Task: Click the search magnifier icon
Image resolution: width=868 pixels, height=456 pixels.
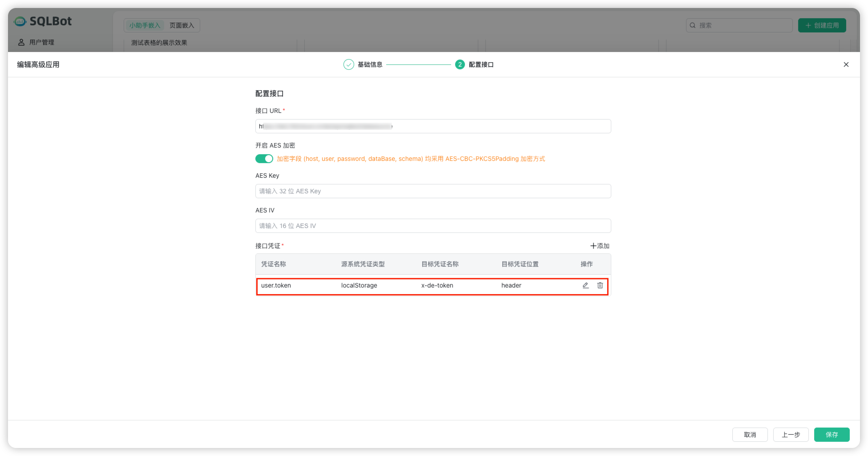Action: click(x=693, y=25)
